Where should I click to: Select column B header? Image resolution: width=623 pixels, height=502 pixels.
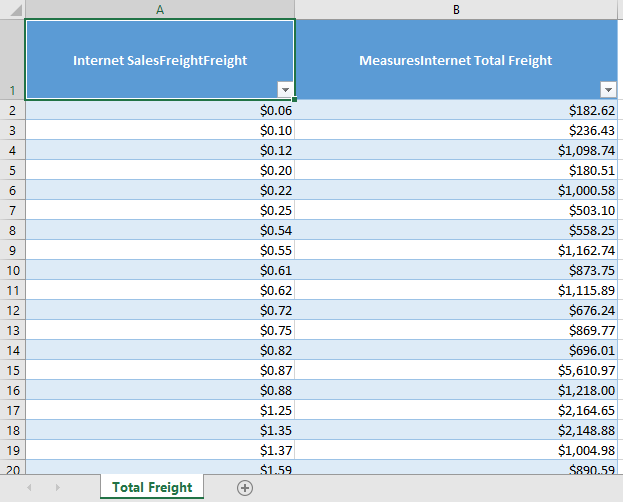coord(456,9)
